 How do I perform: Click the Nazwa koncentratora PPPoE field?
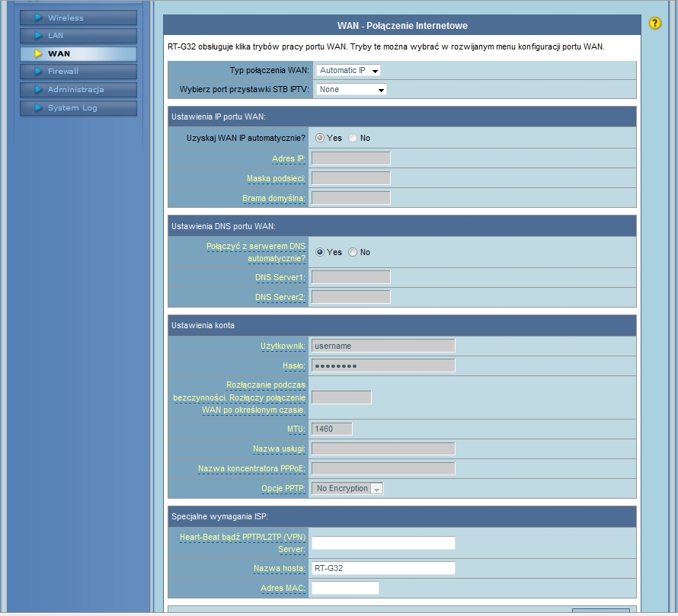coord(383,468)
